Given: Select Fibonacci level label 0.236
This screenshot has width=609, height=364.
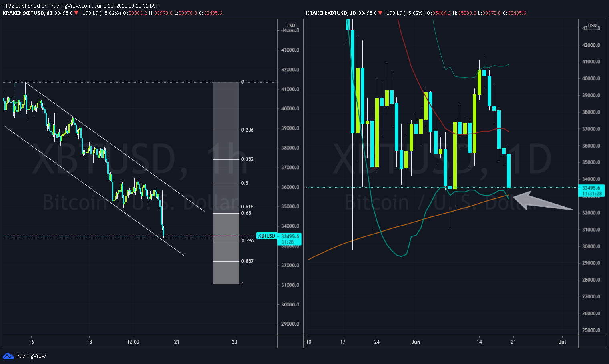Looking at the screenshot, I should (x=247, y=130).
